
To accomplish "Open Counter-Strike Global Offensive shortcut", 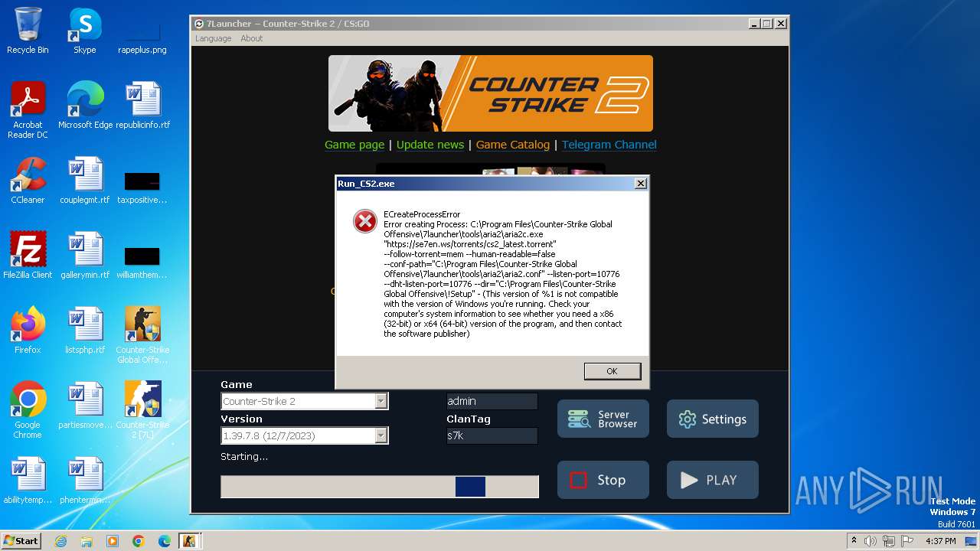I will pyautogui.click(x=142, y=334).
